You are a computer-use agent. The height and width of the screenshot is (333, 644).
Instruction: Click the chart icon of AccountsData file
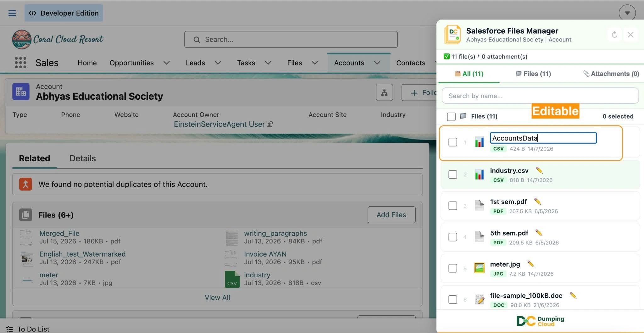click(479, 142)
